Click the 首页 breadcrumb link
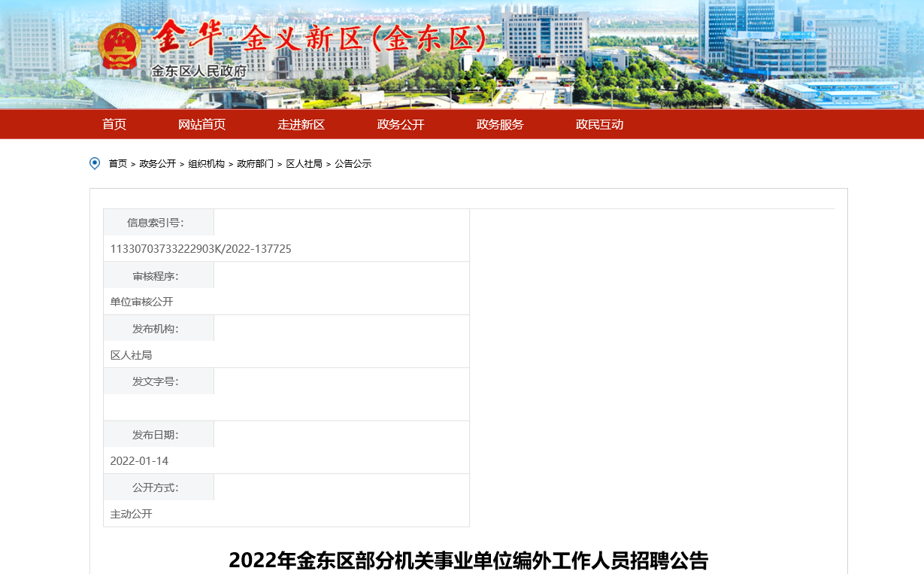Screen dimensions: 924x574 118,163
